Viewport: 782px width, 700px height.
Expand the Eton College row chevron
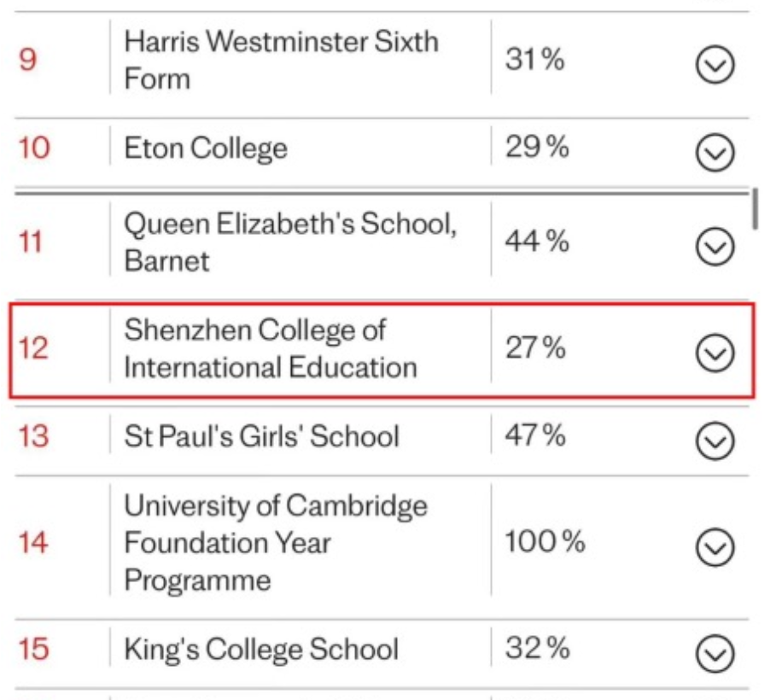point(715,152)
